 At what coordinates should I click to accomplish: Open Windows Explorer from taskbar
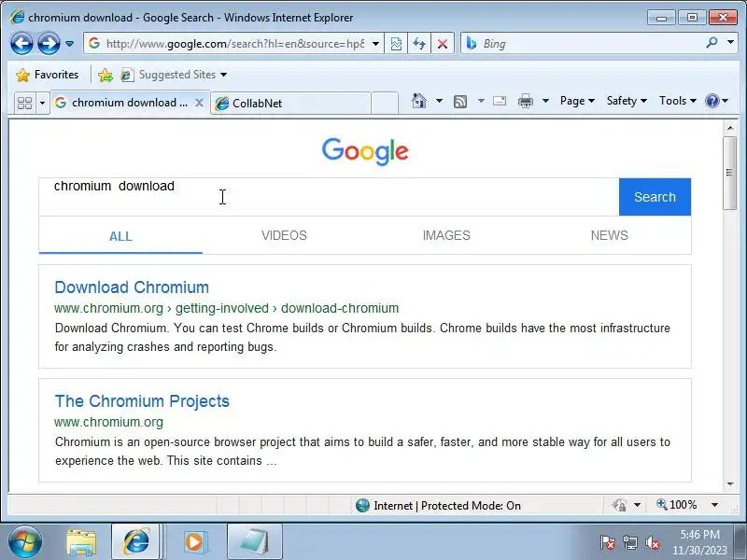click(x=81, y=542)
